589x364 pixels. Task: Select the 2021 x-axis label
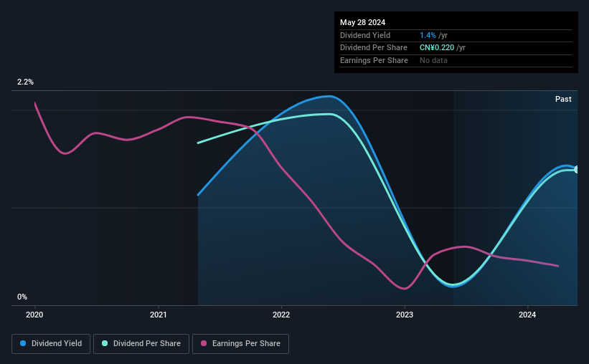pyautogui.click(x=158, y=315)
